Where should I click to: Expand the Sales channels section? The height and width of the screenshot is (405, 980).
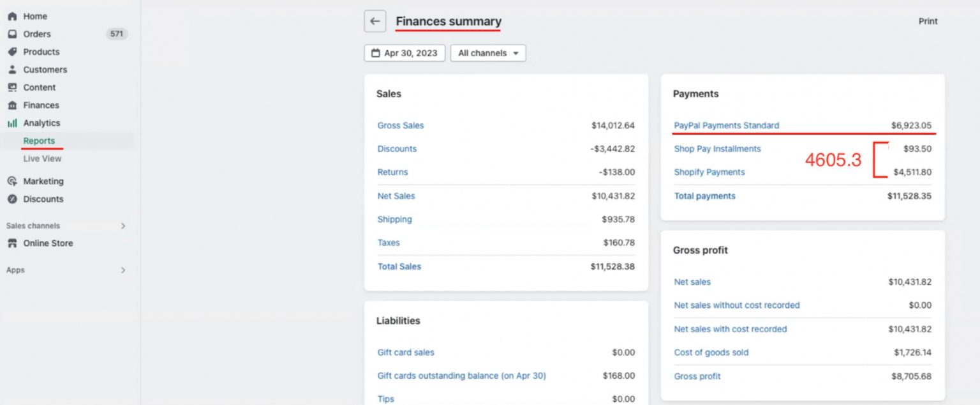point(123,225)
